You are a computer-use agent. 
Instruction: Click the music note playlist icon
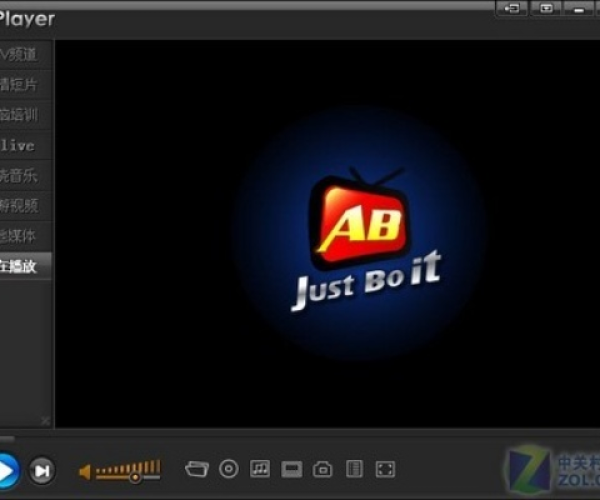click(260, 468)
